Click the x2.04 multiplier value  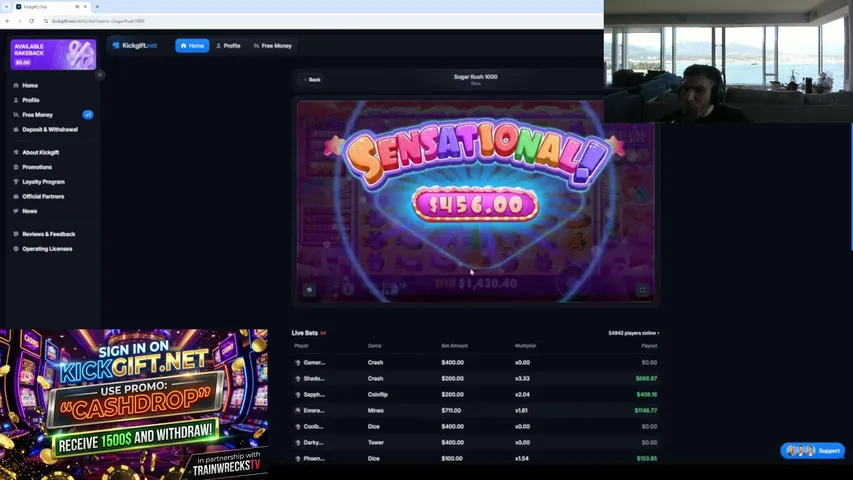pyautogui.click(x=522, y=395)
